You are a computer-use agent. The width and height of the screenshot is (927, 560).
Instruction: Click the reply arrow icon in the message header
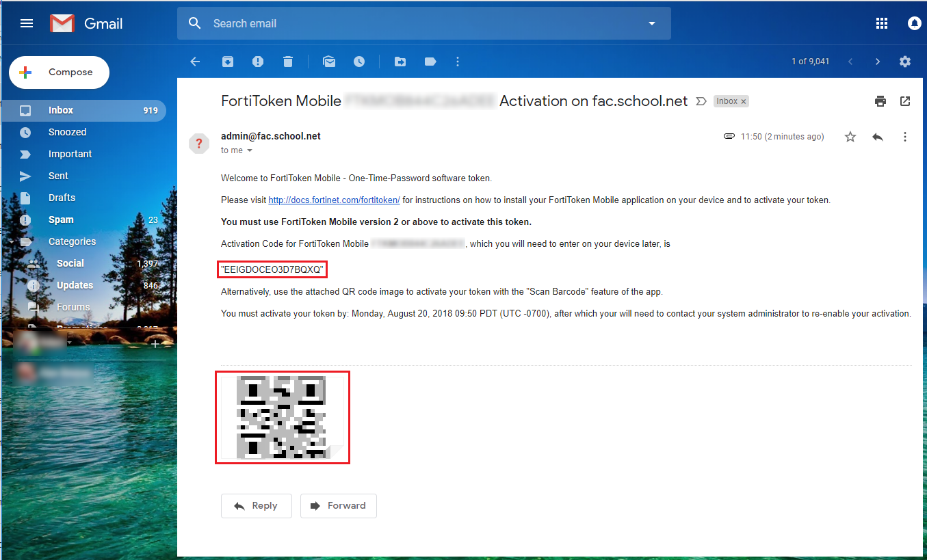click(x=878, y=137)
